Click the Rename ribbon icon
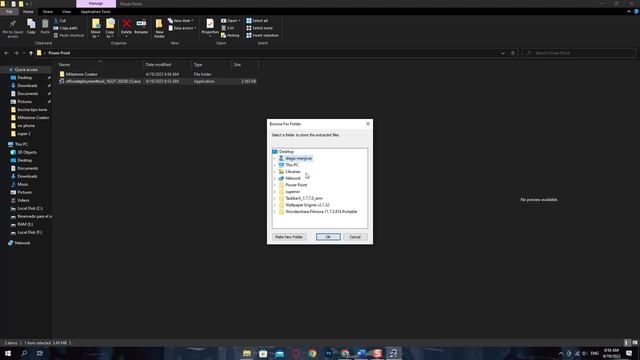Viewport: 640px width, 360px height. pos(141,24)
